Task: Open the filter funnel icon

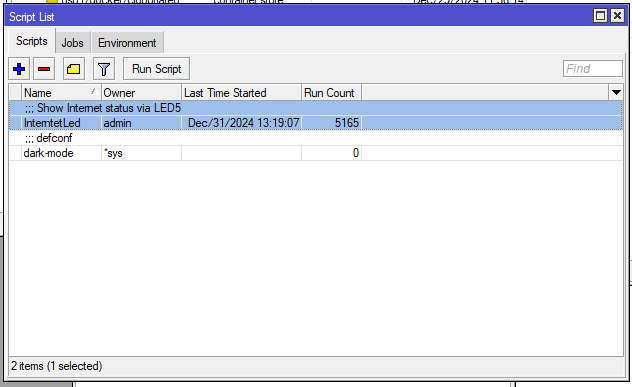Action: 104,69
